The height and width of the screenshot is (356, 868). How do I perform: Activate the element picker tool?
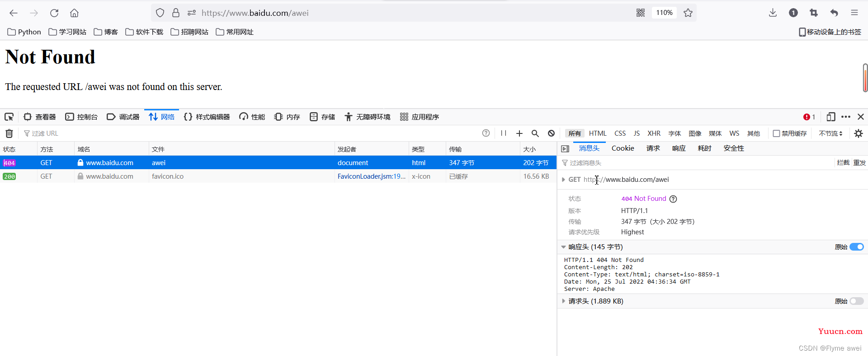pyautogui.click(x=9, y=117)
